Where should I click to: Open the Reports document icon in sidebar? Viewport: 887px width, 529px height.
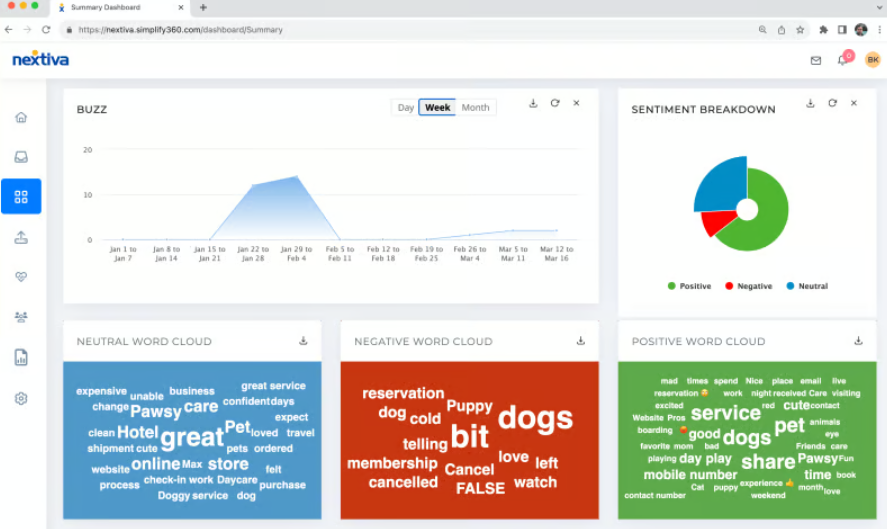point(21,358)
